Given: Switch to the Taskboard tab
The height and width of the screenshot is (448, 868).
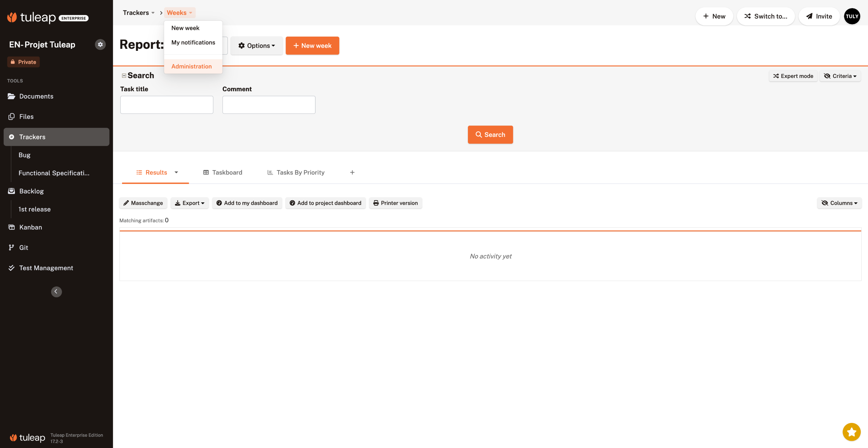Looking at the screenshot, I should (223, 172).
